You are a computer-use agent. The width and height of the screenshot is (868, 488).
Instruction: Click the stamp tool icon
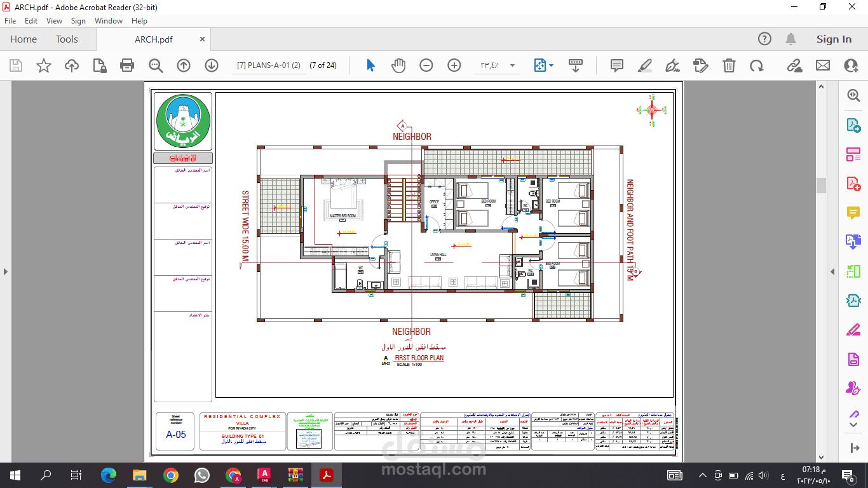click(700, 65)
